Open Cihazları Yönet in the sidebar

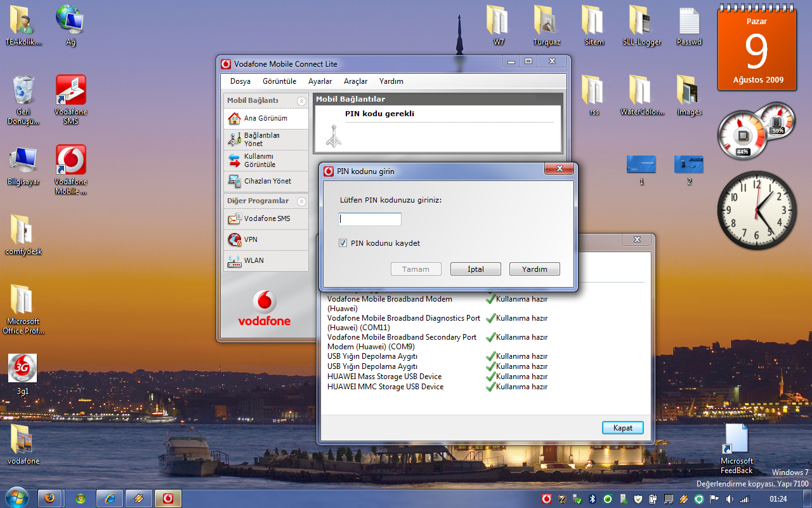coord(266,181)
